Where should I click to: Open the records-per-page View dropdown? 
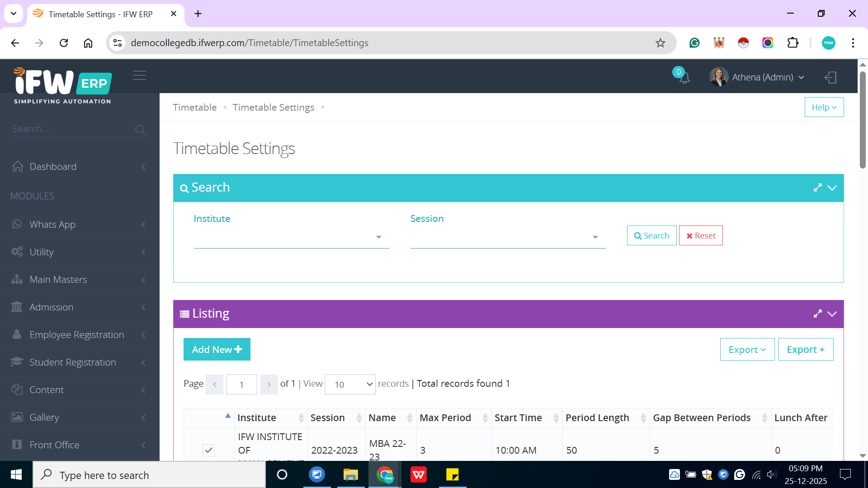tap(350, 384)
